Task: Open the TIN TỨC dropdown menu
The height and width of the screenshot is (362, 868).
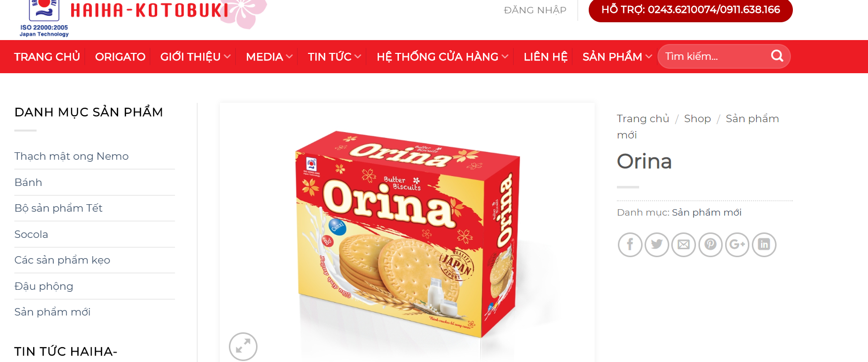Action: (x=335, y=56)
